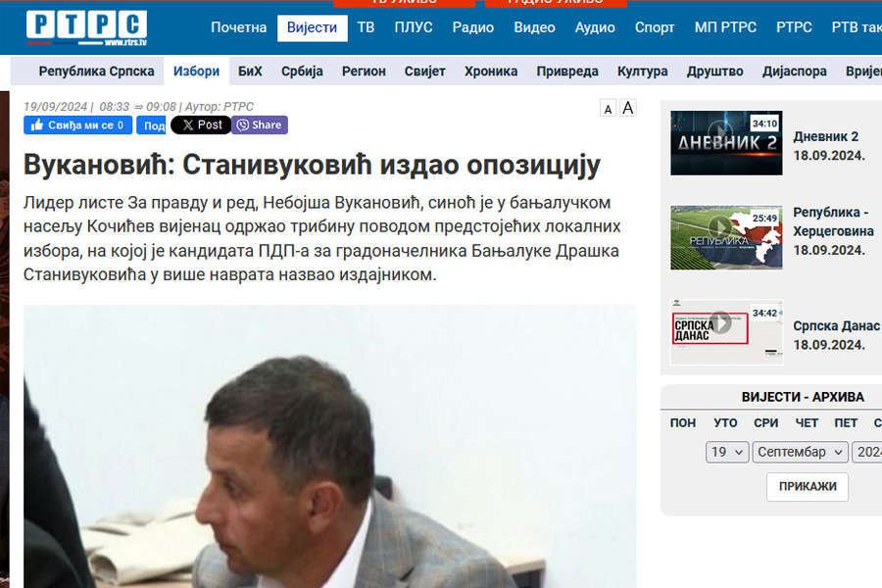This screenshot has width=882, height=588.
Task: Open the Дневник 2 18.09.2024. link
Action: click(x=829, y=146)
